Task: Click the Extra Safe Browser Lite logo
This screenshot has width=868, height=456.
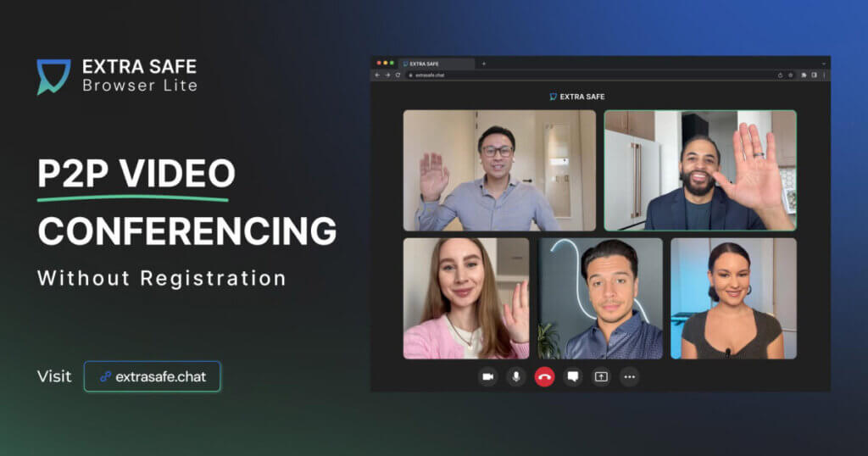Action: coord(117,76)
